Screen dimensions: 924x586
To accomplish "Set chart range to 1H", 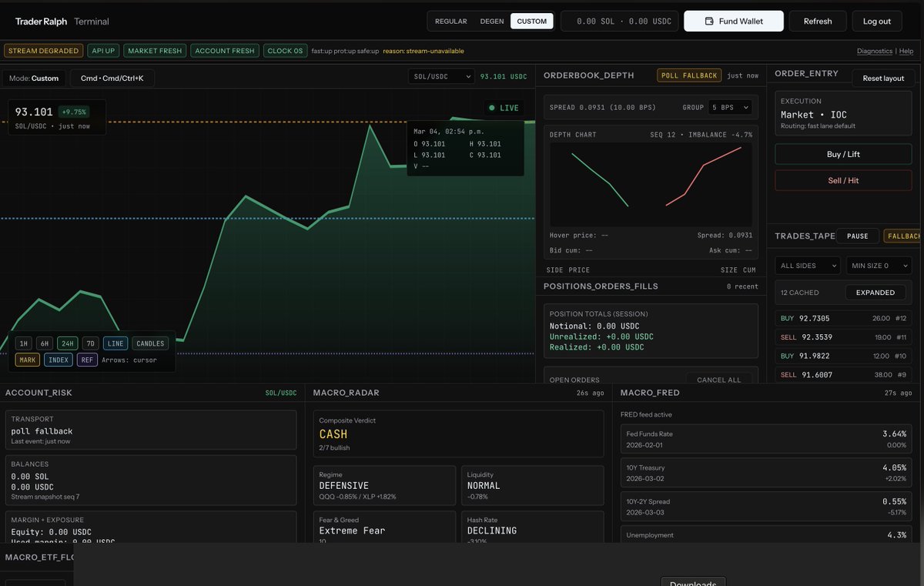I will coord(24,343).
